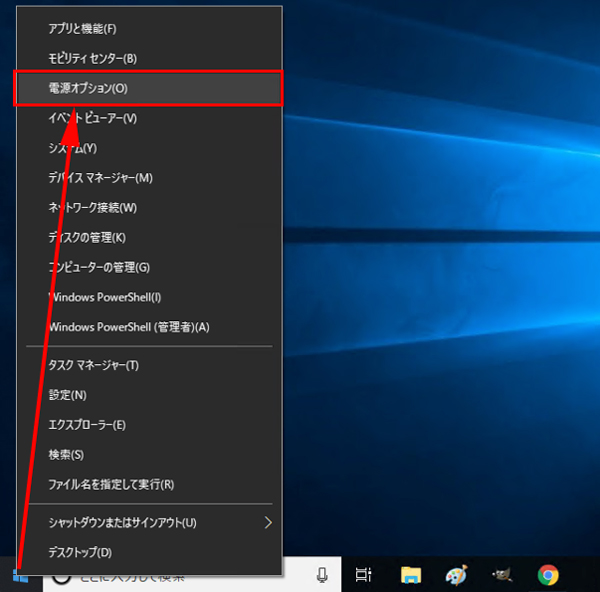Open ネットワーク接続(W)
600x592 pixels.
pyautogui.click(x=149, y=208)
